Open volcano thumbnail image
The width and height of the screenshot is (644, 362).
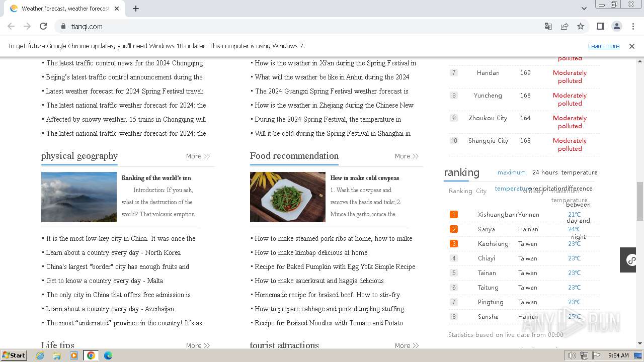click(79, 197)
